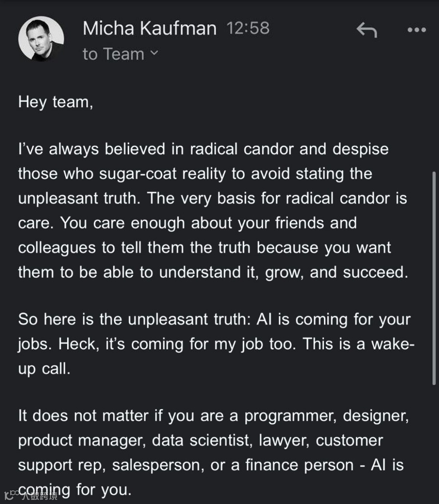
Task: Click the "Hey team," greeting line
Action: point(55,102)
